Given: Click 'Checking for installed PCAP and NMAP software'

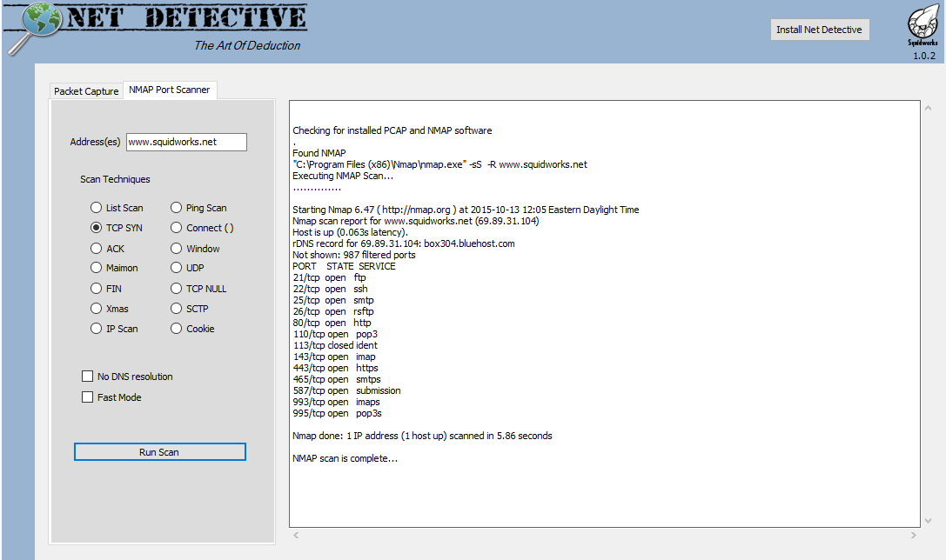Looking at the screenshot, I should [392, 130].
